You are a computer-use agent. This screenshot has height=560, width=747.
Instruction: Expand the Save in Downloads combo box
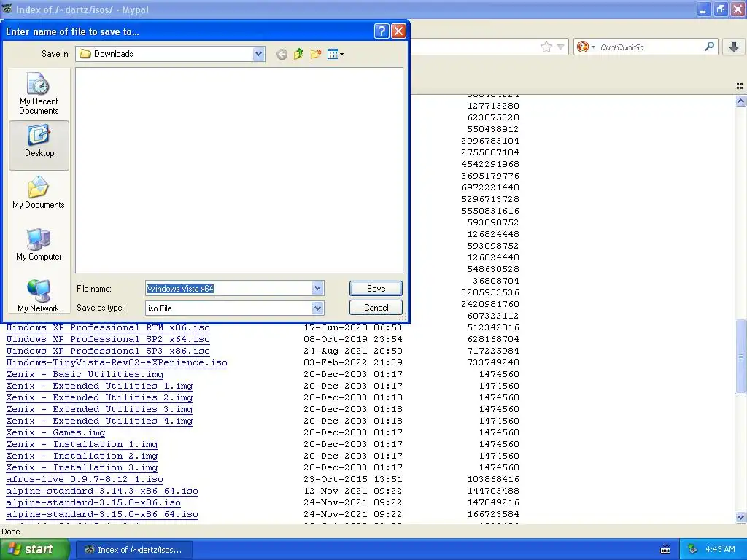point(259,54)
